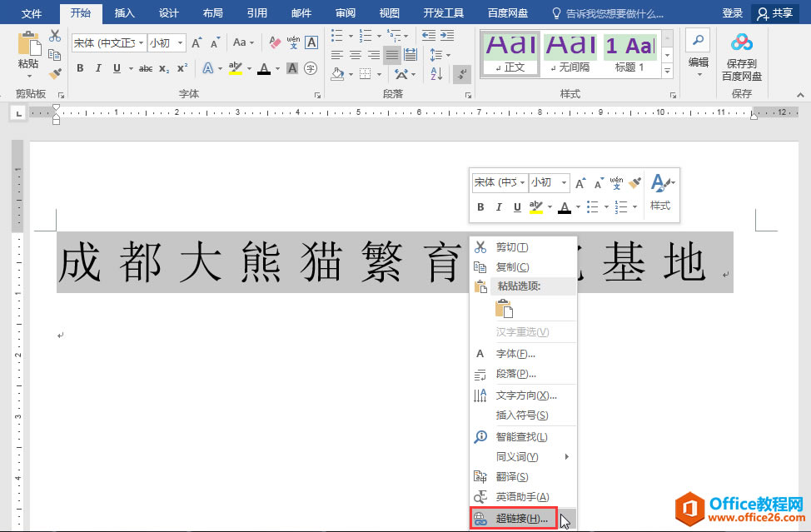The image size is (811, 532).
Task: Expand the styles gallery more arrow
Action: pos(667,72)
